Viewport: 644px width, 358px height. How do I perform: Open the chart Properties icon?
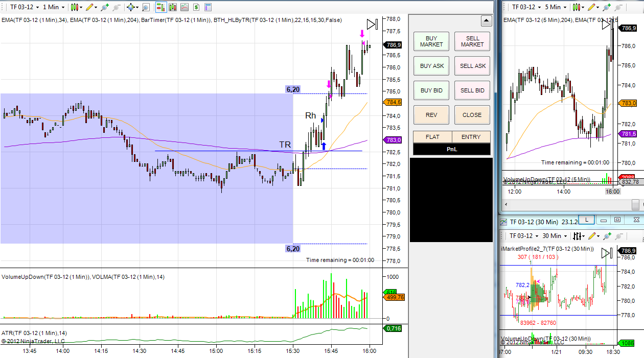208,7
